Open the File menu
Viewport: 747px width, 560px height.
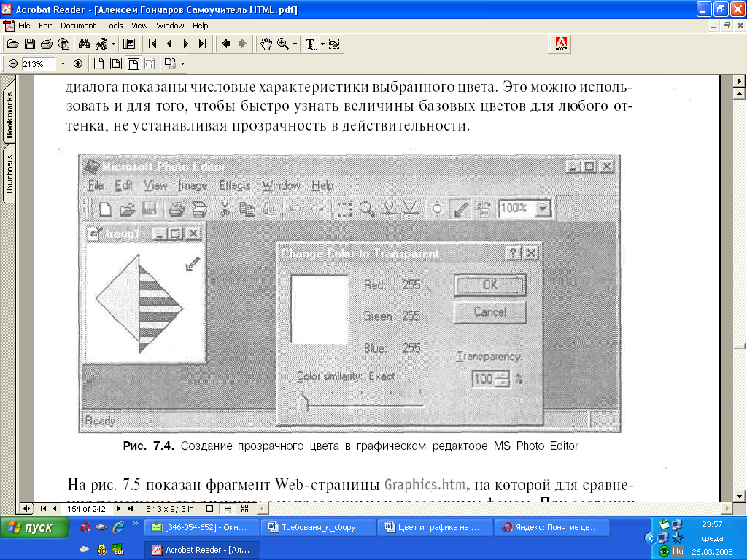tap(24, 26)
